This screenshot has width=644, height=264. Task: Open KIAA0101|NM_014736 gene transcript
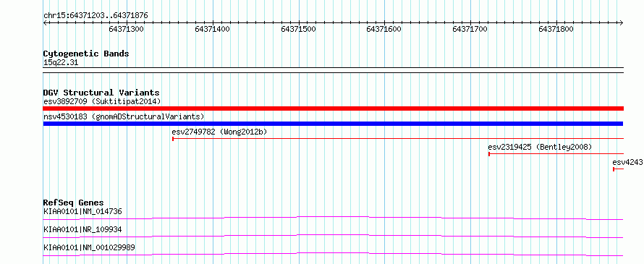82,211
